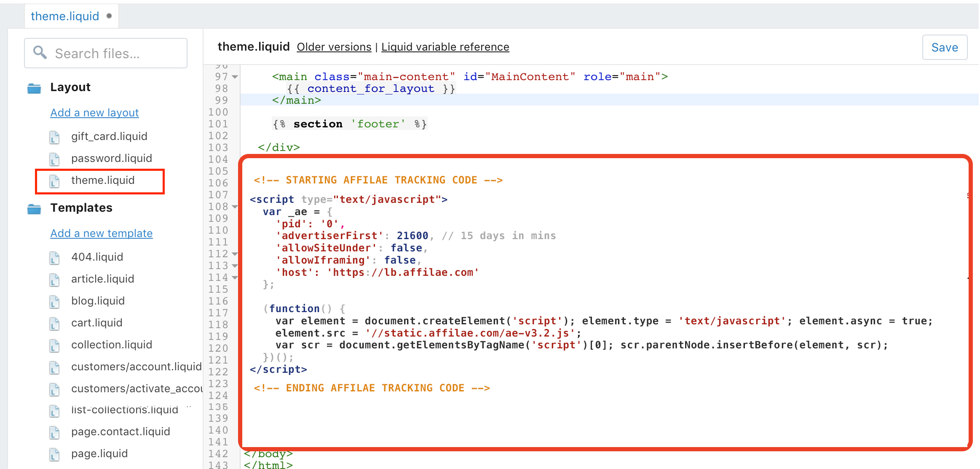The height and width of the screenshot is (469, 980).
Task: Click the 'advertiserFirst': 21600 code line
Action: pyautogui.click(x=415, y=236)
